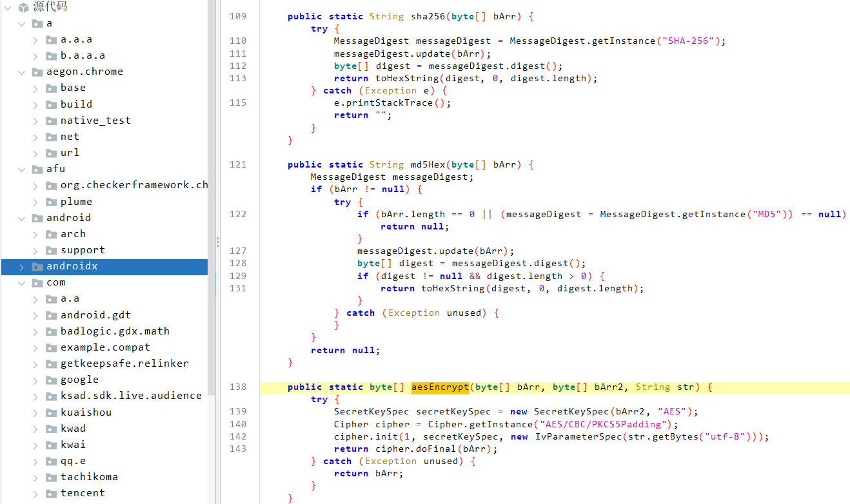Collapse the aegon.chrome package arrow
This screenshot has height=504, width=850.
coord(21,72)
